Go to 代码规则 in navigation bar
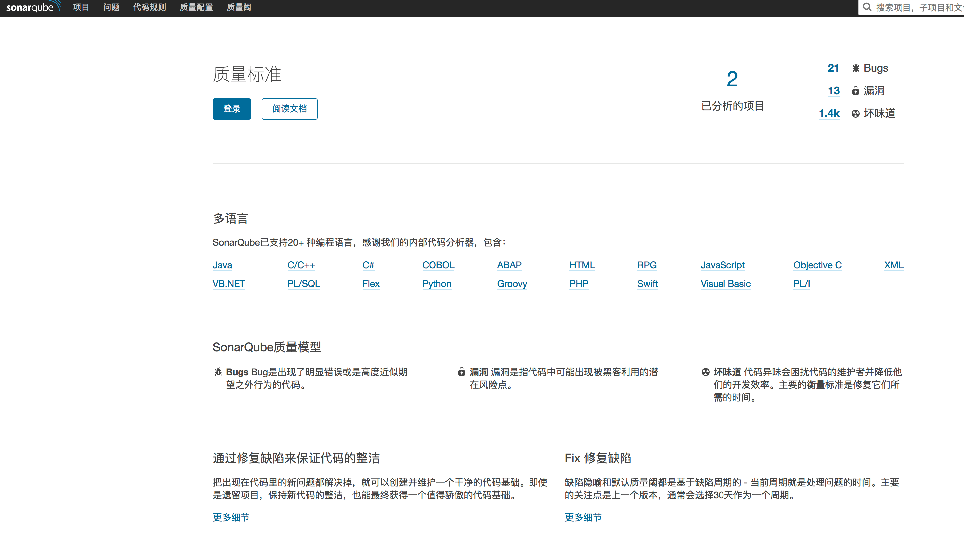The height and width of the screenshot is (560, 964). [149, 7]
